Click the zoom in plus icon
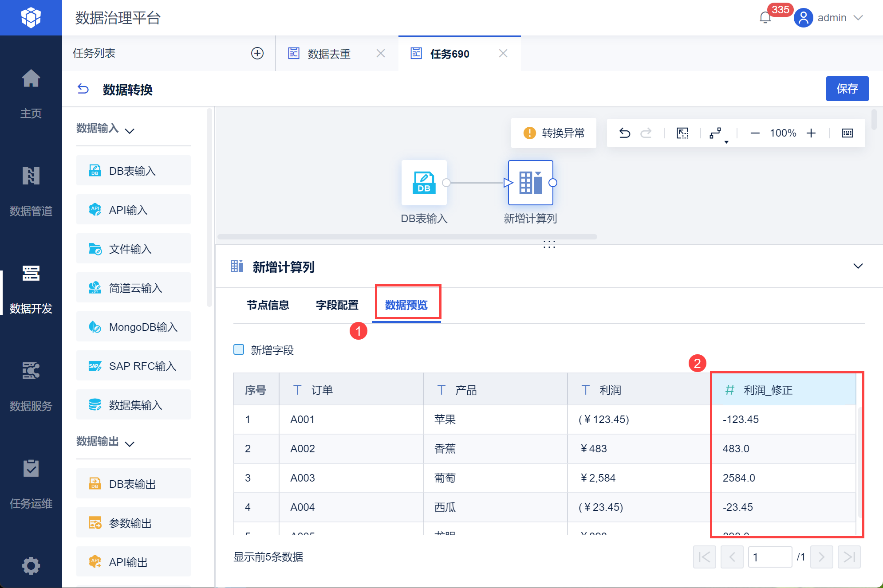Screen dimensions: 883x588 pos(811,133)
